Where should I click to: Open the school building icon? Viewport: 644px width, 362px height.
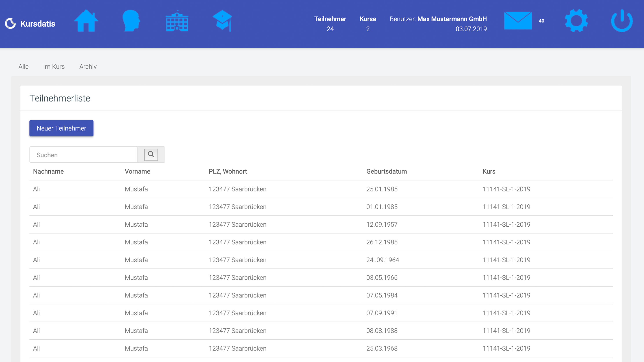[x=177, y=21]
